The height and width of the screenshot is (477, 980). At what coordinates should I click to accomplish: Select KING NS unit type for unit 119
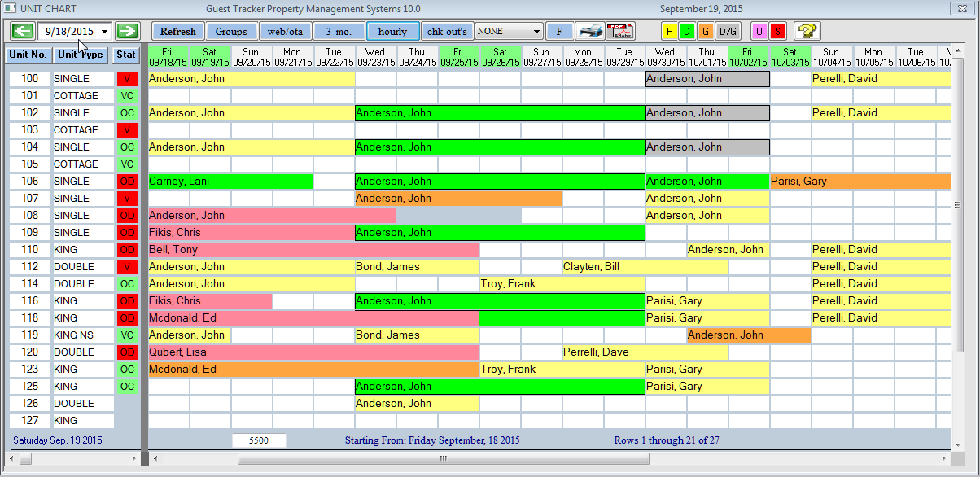(x=82, y=335)
